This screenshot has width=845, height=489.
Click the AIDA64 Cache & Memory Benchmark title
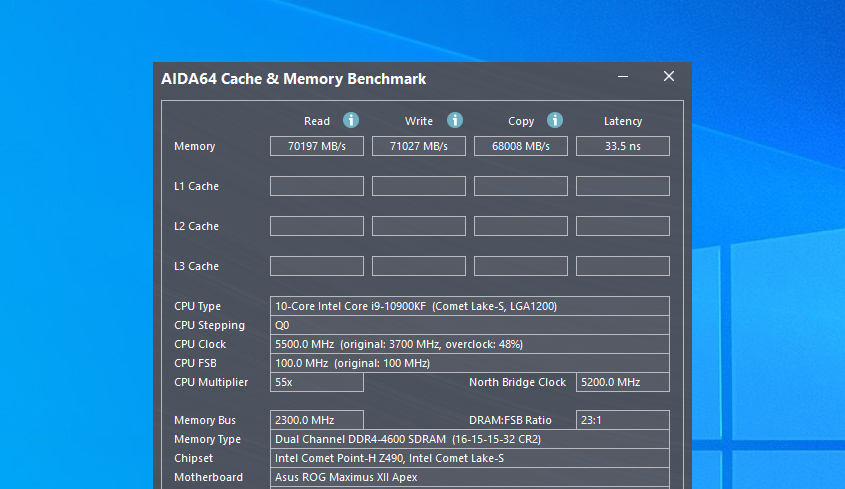coord(294,79)
